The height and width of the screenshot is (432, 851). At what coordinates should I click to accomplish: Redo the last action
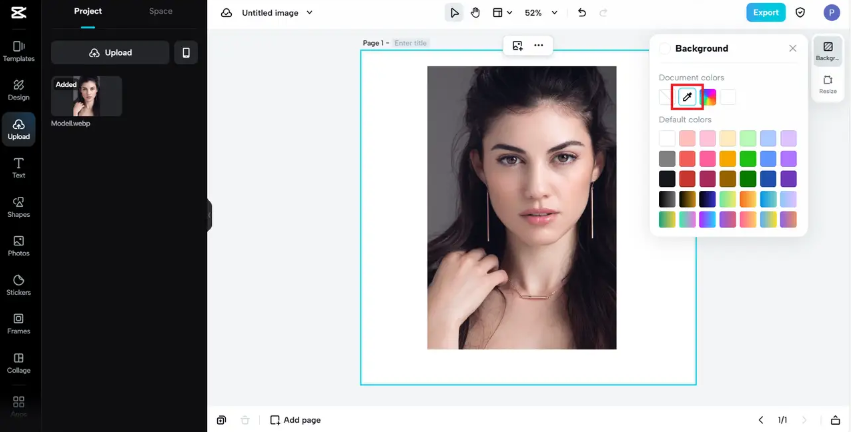(603, 12)
